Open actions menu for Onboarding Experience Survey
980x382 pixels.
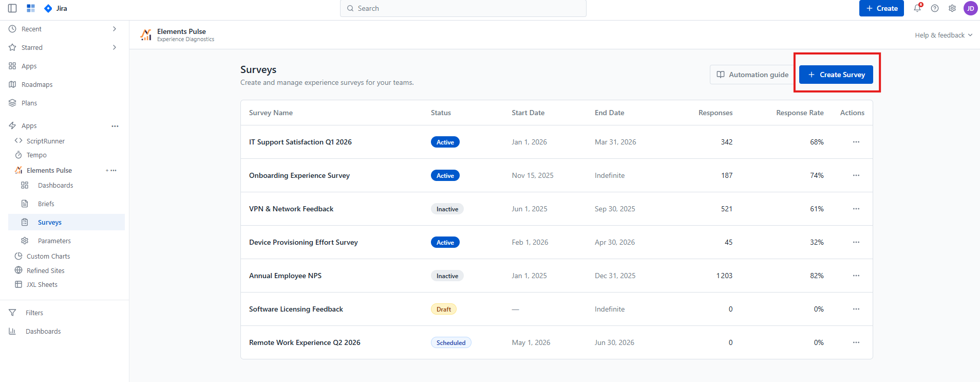[856, 175]
